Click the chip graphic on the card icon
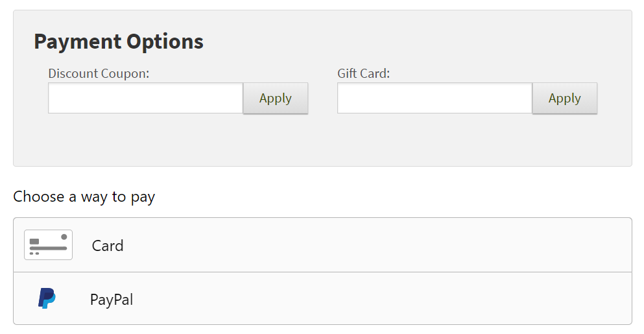The width and height of the screenshot is (644, 334). [34, 241]
